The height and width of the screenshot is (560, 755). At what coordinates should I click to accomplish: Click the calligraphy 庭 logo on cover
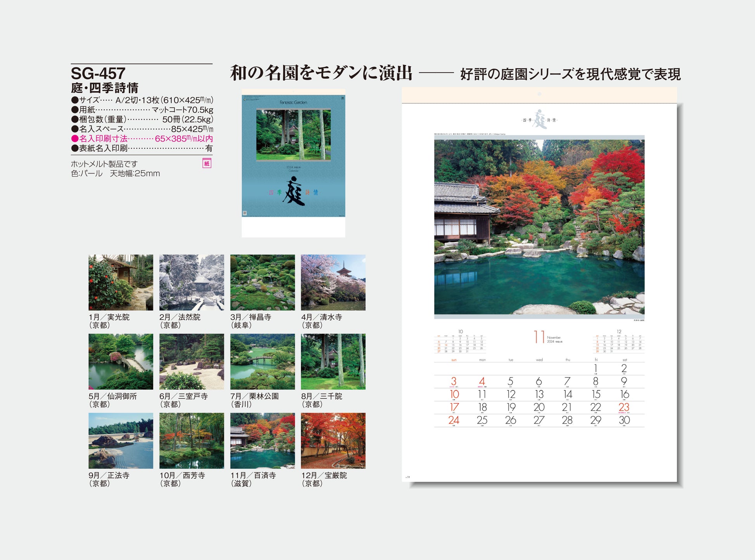(294, 191)
